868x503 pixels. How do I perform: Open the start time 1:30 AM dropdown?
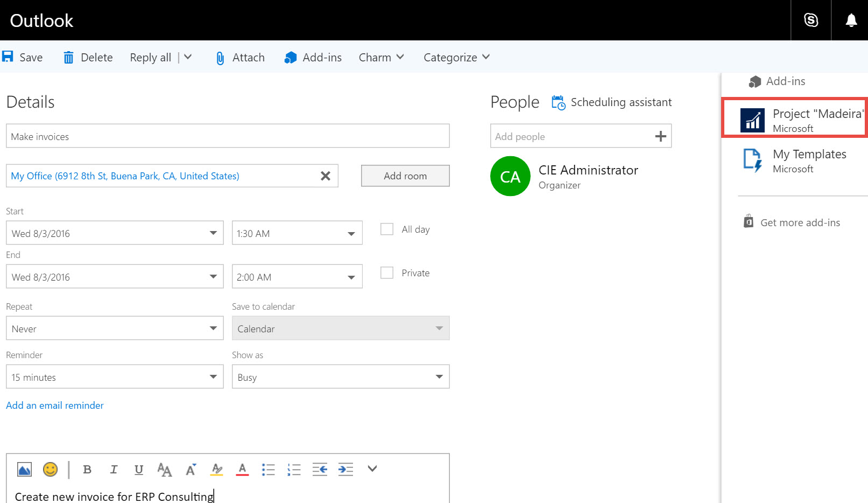[x=297, y=233]
